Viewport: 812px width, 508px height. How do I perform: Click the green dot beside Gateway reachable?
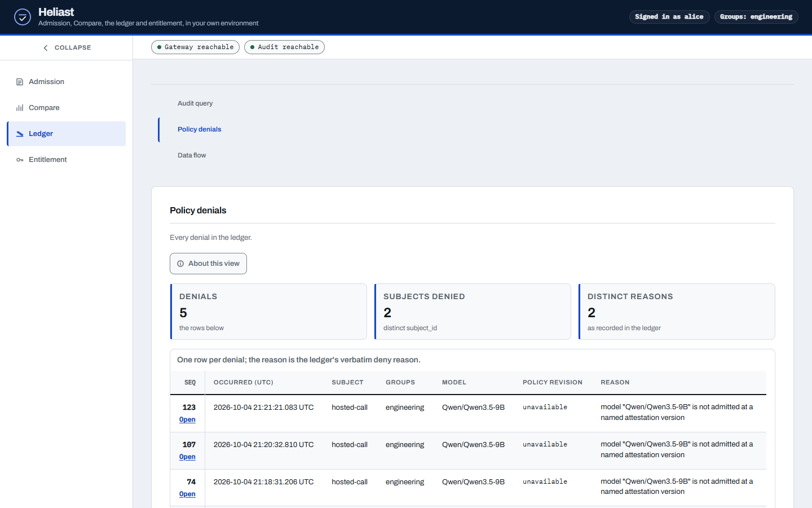[x=160, y=47]
